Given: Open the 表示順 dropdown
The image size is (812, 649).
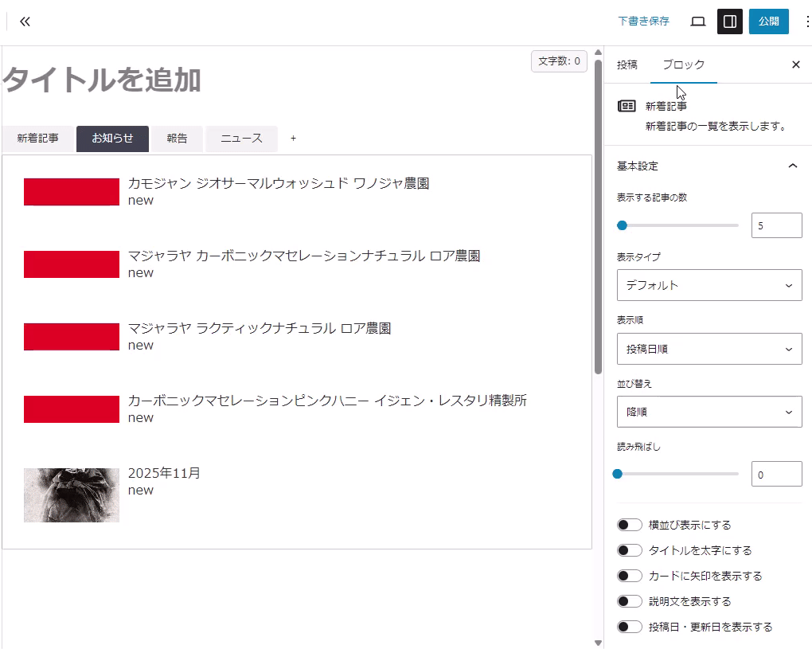Looking at the screenshot, I should click(x=709, y=349).
